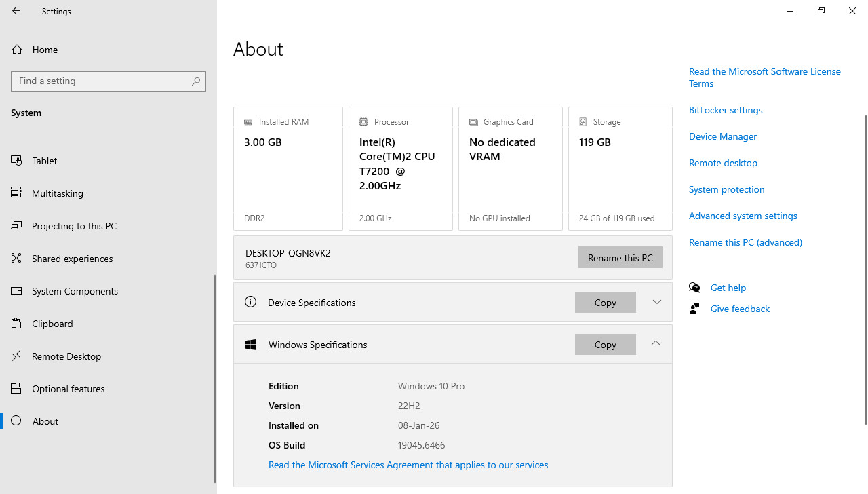Click the Home icon in sidebar

coord(17,50)
